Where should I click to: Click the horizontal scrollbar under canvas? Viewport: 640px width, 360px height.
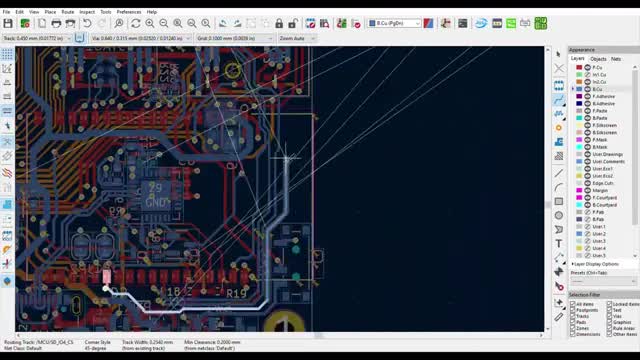tap(280, 336)
